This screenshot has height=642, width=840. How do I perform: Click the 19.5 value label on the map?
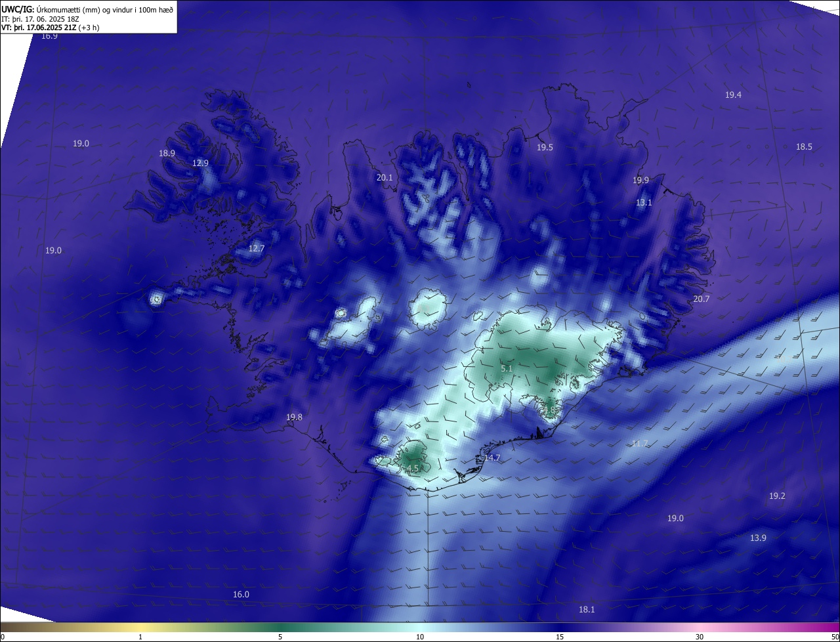pos(545,148)
